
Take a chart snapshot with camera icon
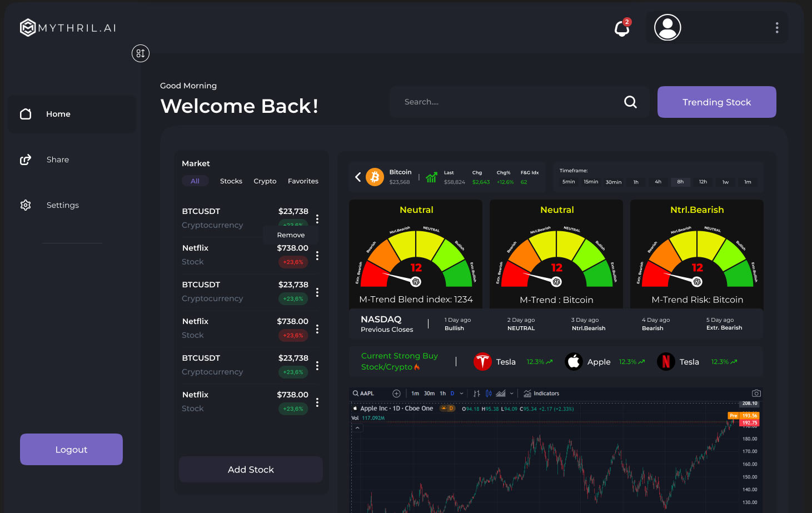coord(756,393)
